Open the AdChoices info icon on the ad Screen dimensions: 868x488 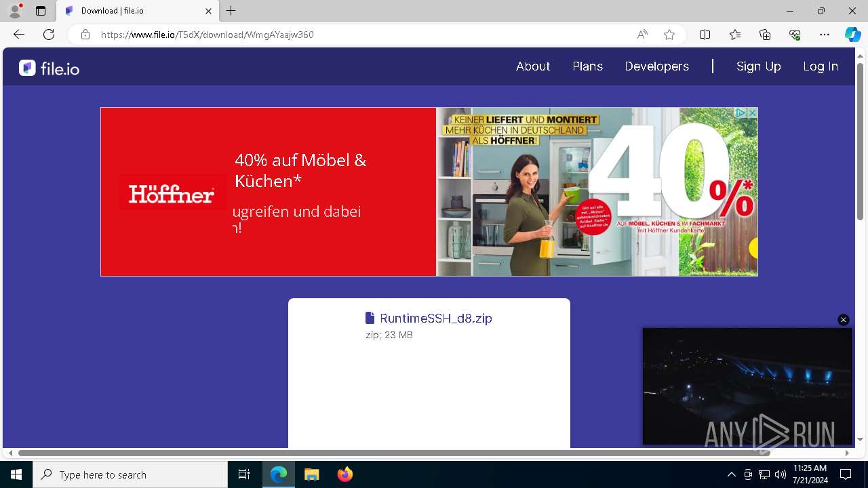click(741, 113)
